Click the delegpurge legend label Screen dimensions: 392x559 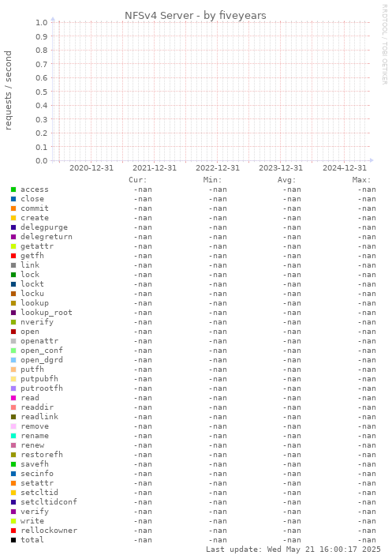(x=44, y=227)
